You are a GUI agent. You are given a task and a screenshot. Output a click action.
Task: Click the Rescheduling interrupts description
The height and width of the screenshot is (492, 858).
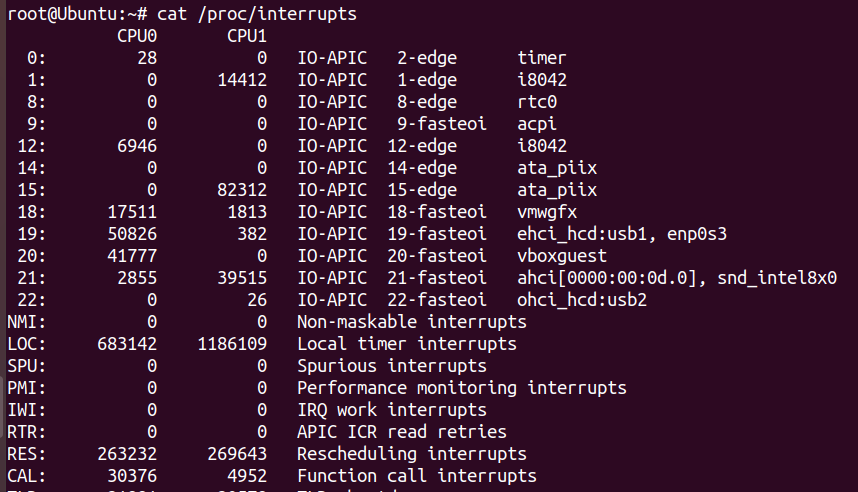(x=412, y=454)
